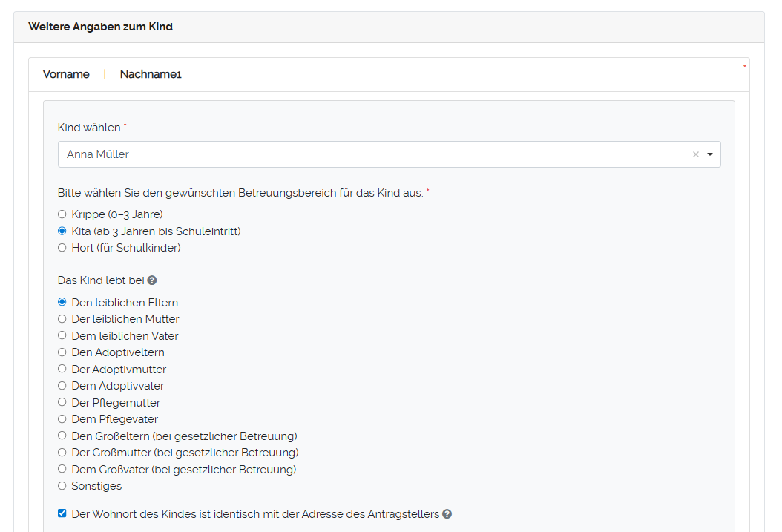
Task: Select 'Dem Adoptivvater' radio button
Action: tap(62, 386)
